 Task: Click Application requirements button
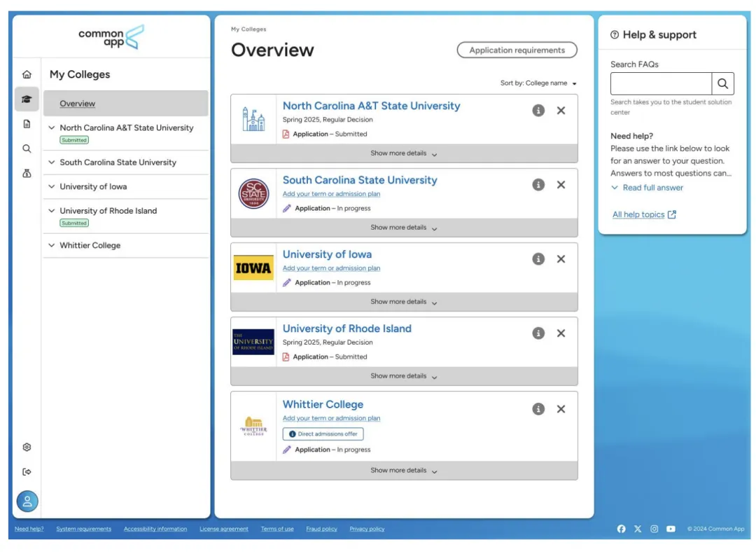click(517, 50)
